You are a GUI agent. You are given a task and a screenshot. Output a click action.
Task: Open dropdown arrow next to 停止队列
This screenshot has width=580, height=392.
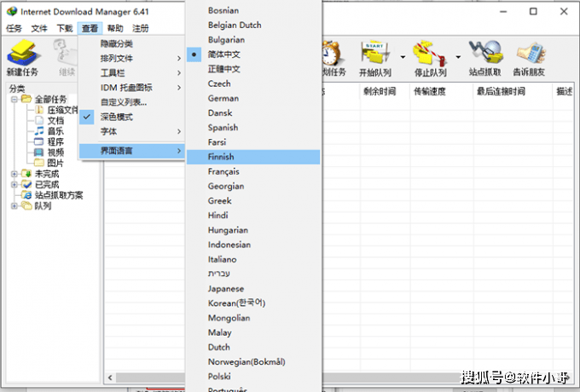click(x=458, y=57)
